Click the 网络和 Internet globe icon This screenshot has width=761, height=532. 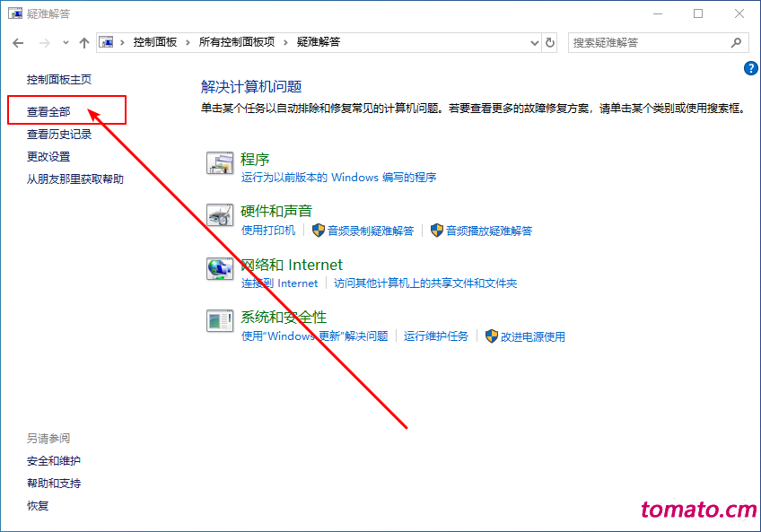[220, 268]
